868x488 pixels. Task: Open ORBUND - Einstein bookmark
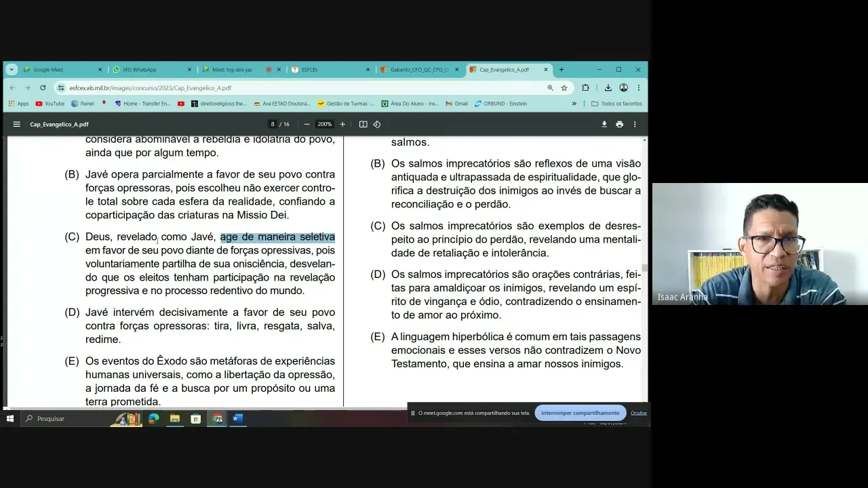coord(500,104)
